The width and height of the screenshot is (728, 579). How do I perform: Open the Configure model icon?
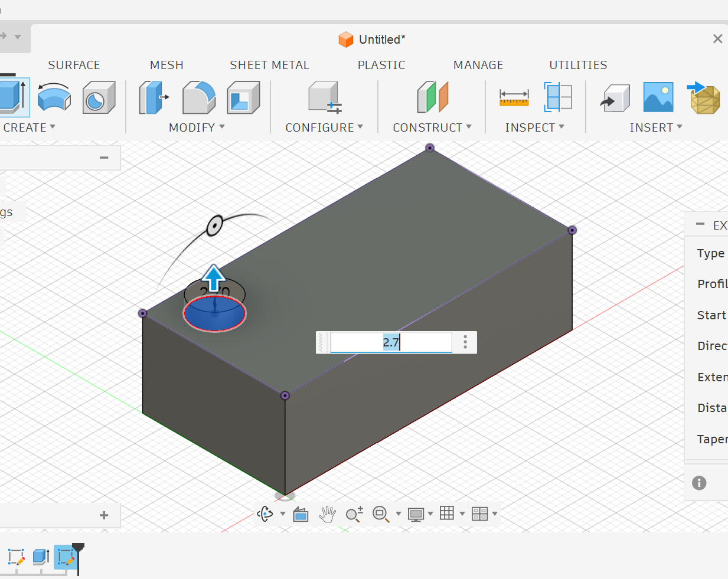[325, 97]
